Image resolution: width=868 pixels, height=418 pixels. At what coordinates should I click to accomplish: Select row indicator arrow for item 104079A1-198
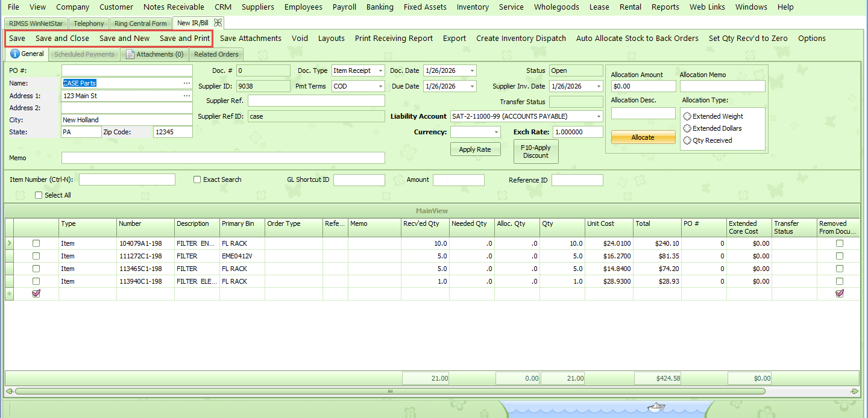coord(9,243)
